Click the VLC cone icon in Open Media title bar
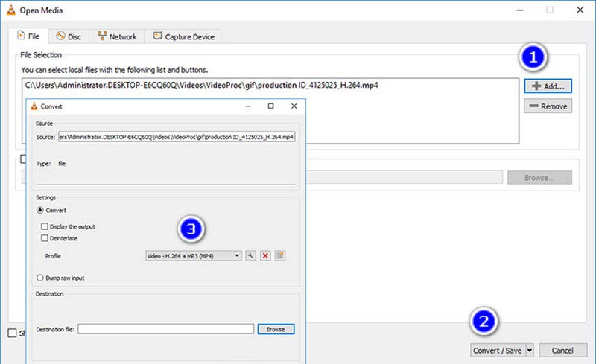596x364 pixels. (x=9, y=10)
